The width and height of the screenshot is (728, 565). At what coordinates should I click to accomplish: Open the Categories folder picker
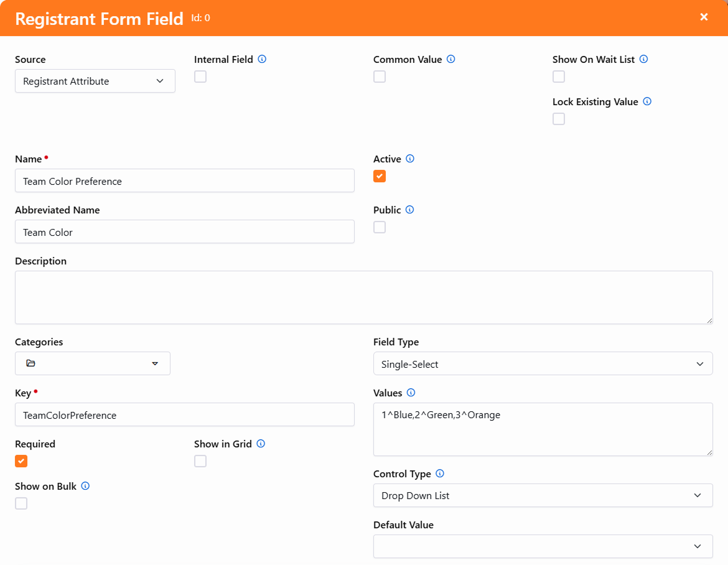point(92,363)
